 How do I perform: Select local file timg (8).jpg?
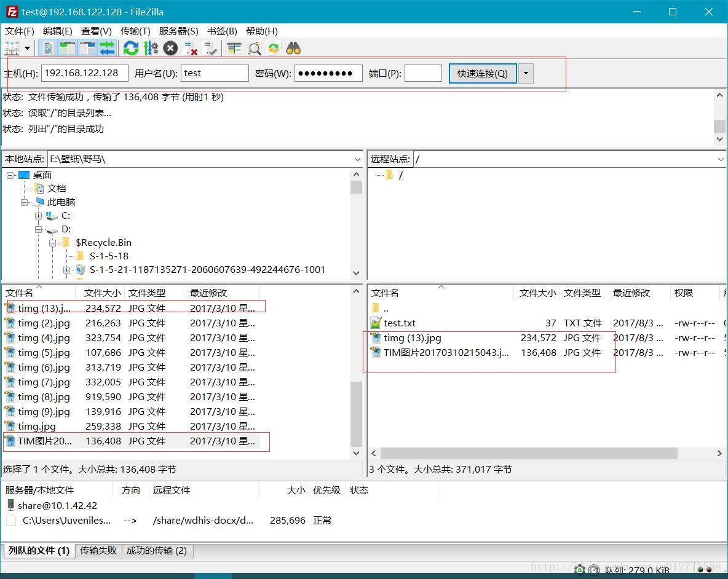tap(130, 396)
